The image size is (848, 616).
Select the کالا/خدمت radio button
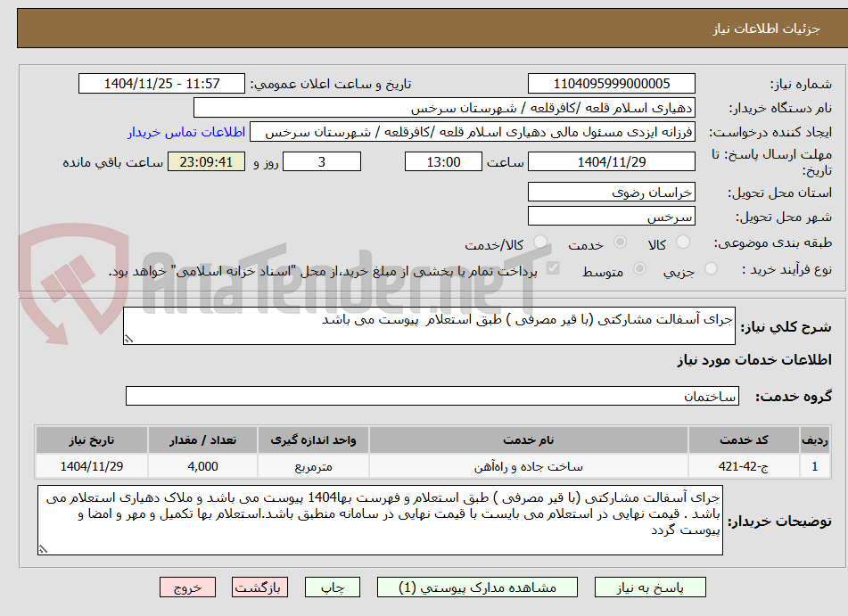pyautogui.click(x=539, y=242)
